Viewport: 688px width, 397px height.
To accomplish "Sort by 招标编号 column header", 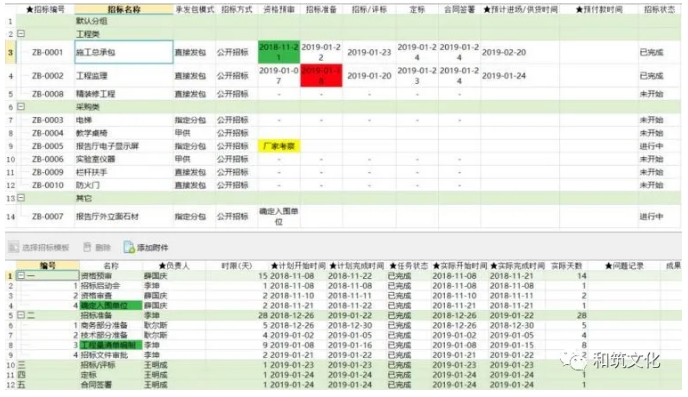I will 45,9.
